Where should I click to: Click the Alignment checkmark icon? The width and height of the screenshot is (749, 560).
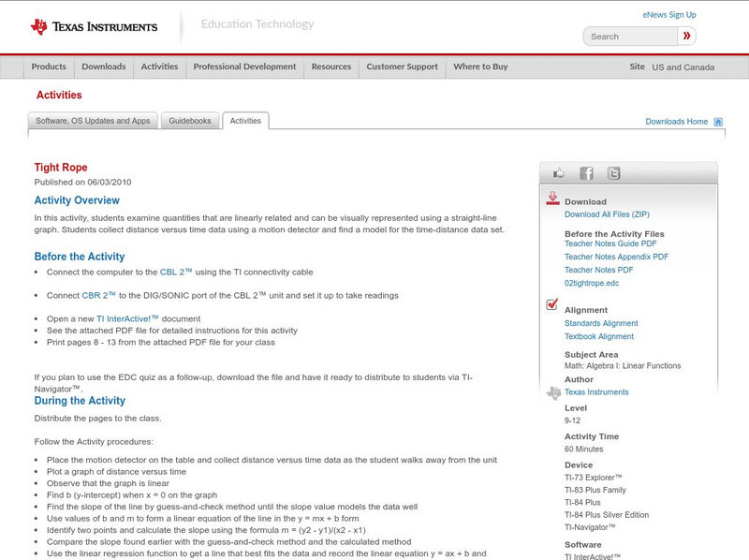(551, 304)
